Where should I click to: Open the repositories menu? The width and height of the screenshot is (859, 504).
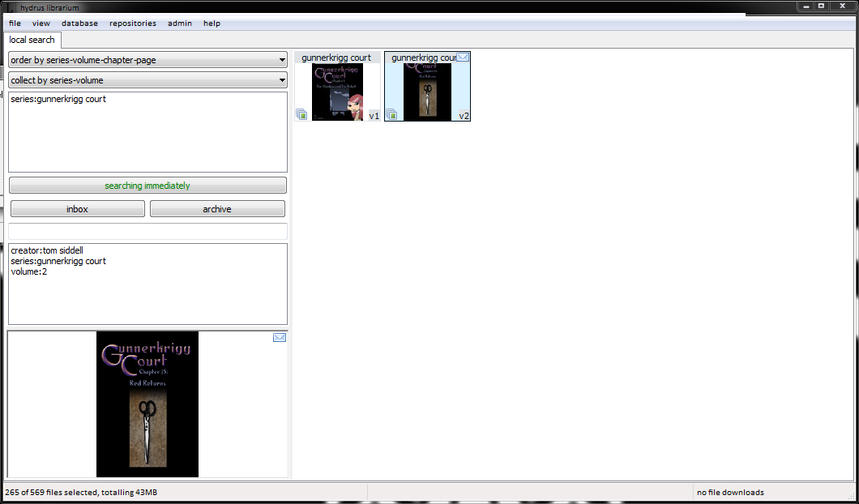click(133, 23)
